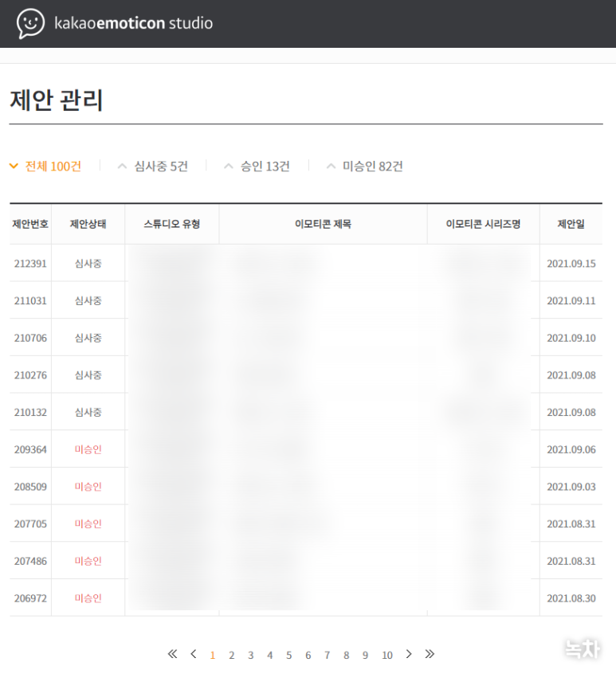Click the 제안상태 column header
This screenshot has height=674, width=616.
(88, 224)
